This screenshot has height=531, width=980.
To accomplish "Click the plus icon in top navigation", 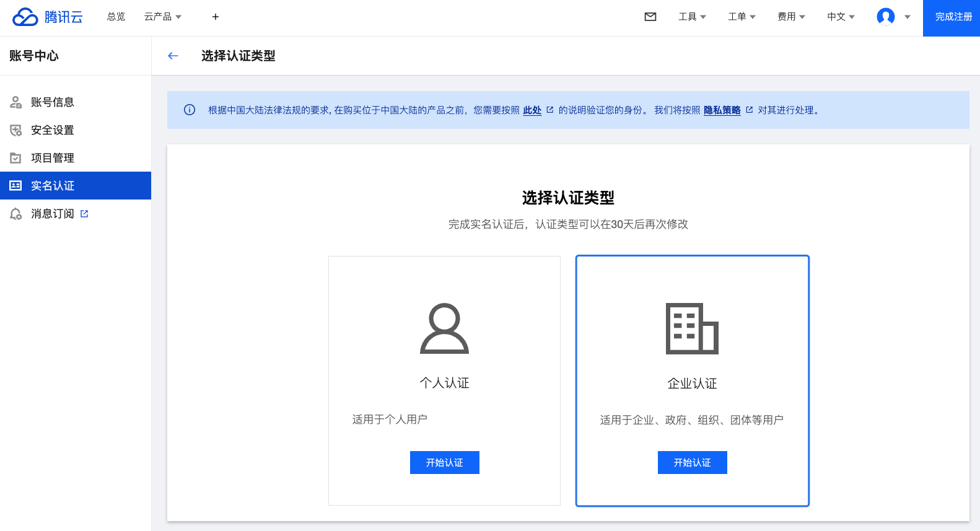I will coord(216,17).
